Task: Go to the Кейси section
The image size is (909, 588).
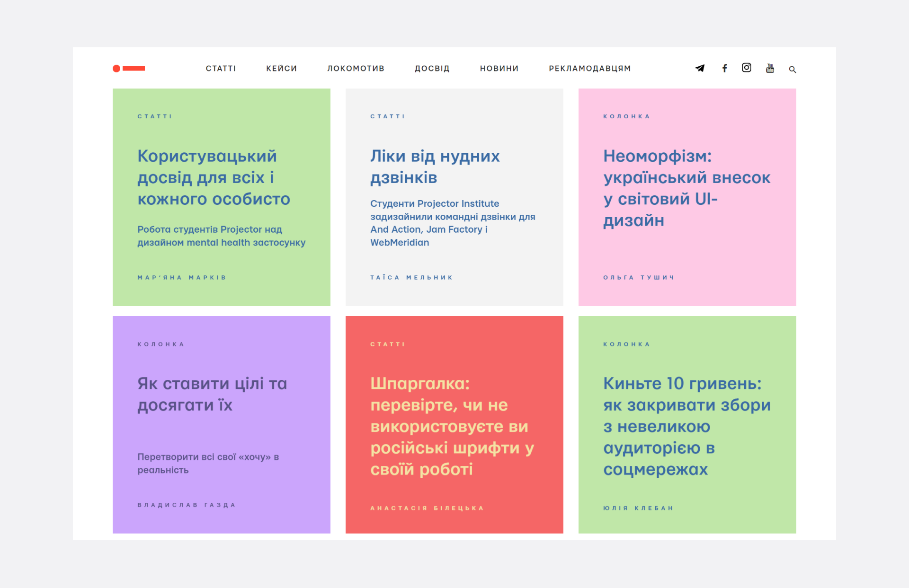Action: pyautogui.click(x=281, y=68)
